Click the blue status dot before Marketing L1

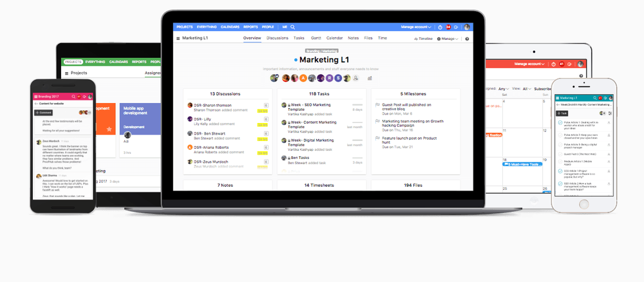click(296, 61)
